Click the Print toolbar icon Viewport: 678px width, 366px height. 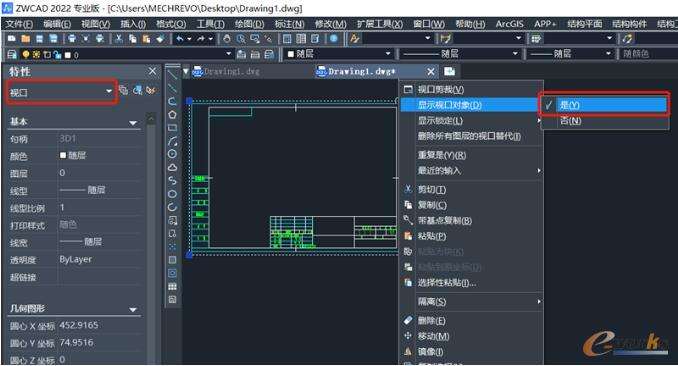click(x=72, y=39)
